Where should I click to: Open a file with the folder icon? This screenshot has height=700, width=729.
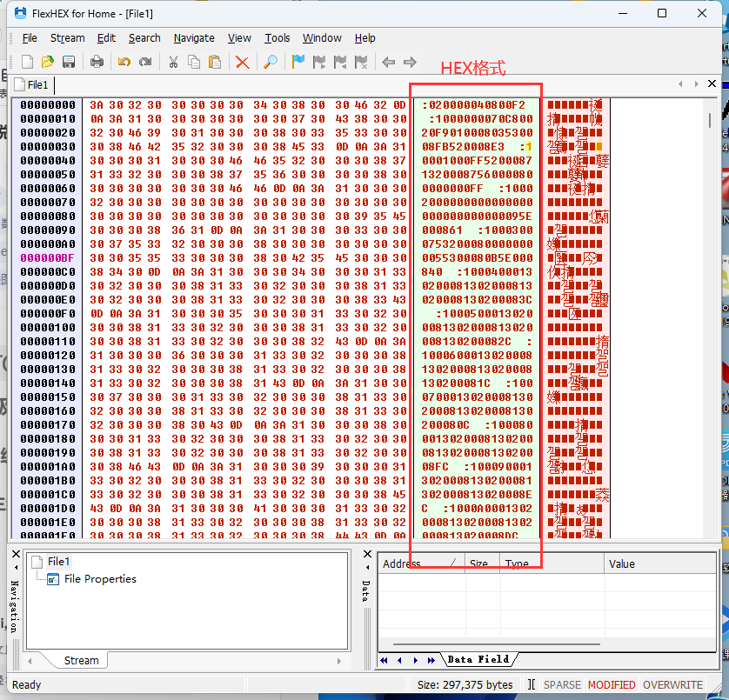pos(48,62)
